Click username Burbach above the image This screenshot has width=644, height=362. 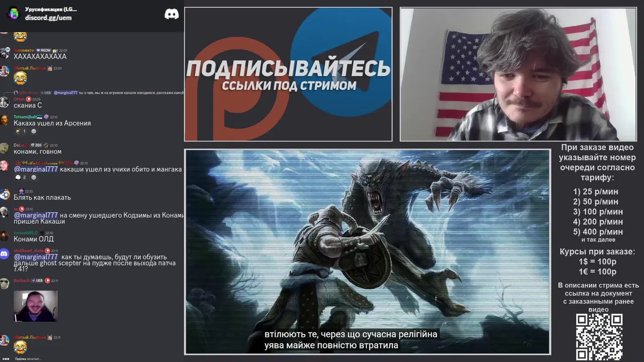(x=21, y=281)
